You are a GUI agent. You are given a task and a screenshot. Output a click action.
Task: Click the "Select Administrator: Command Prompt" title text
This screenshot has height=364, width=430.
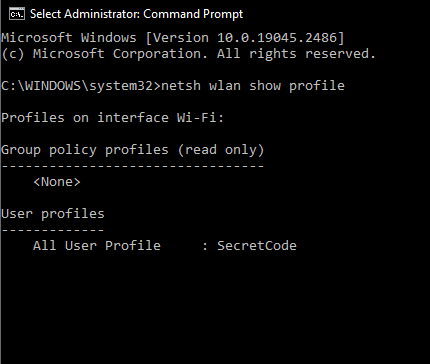pos(136,14)
